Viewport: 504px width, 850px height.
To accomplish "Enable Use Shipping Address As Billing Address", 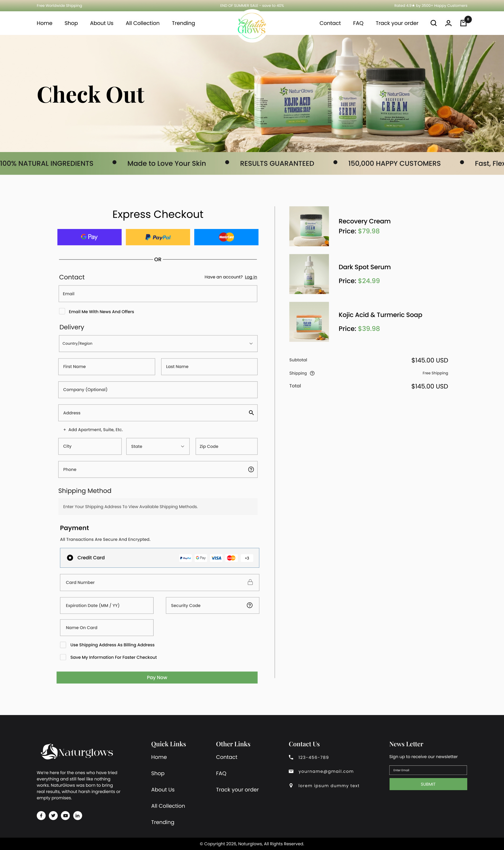I will (x=63, y=644).
